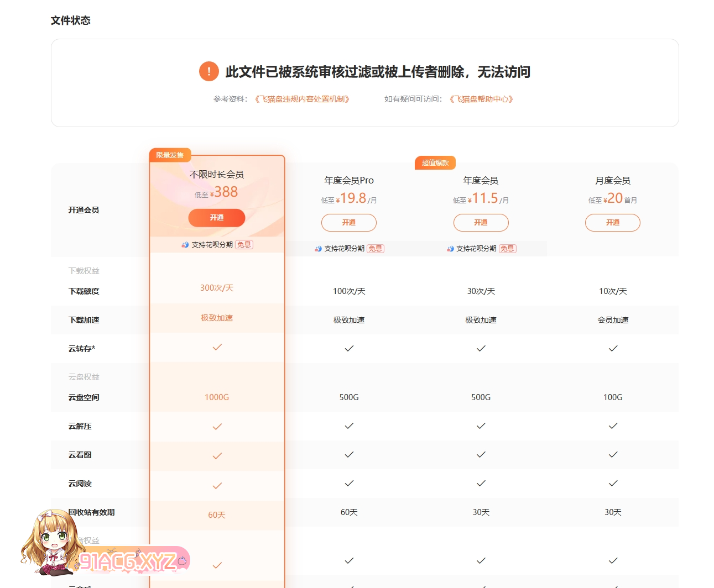Click the 超值爆款 badge
Viewport: 714px width, 588px height.
point(435,162)
